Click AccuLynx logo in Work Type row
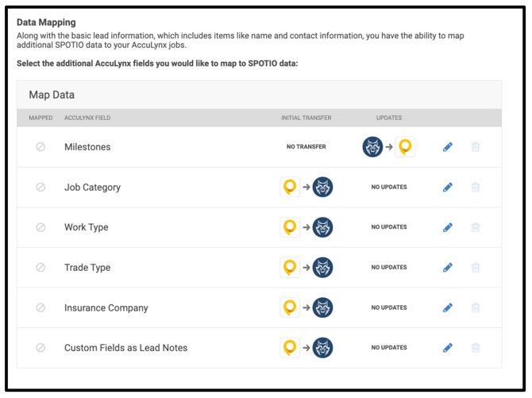The height and width of the screenshot is (398, 532). pyautogui.click(x=322, y=227)
